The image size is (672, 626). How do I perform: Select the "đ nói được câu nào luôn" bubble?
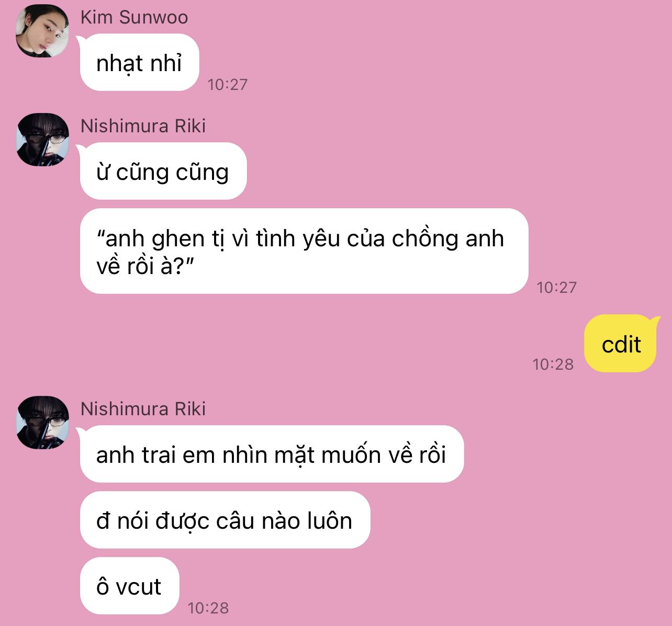pyautogui.click(x=225, y=520)
